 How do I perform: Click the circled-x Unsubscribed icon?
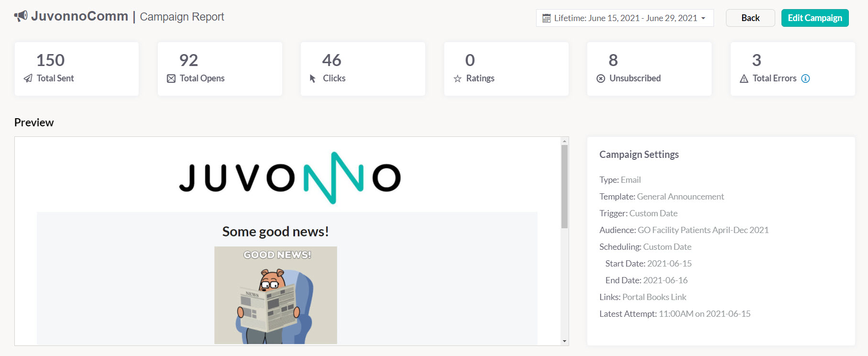[601, 78]
